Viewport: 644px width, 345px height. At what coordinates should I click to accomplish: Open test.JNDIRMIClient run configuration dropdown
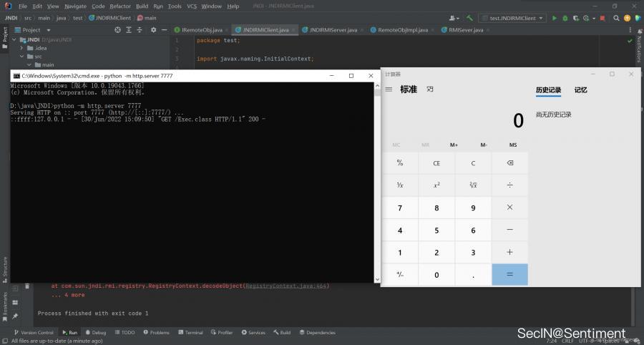coord(512,18)
